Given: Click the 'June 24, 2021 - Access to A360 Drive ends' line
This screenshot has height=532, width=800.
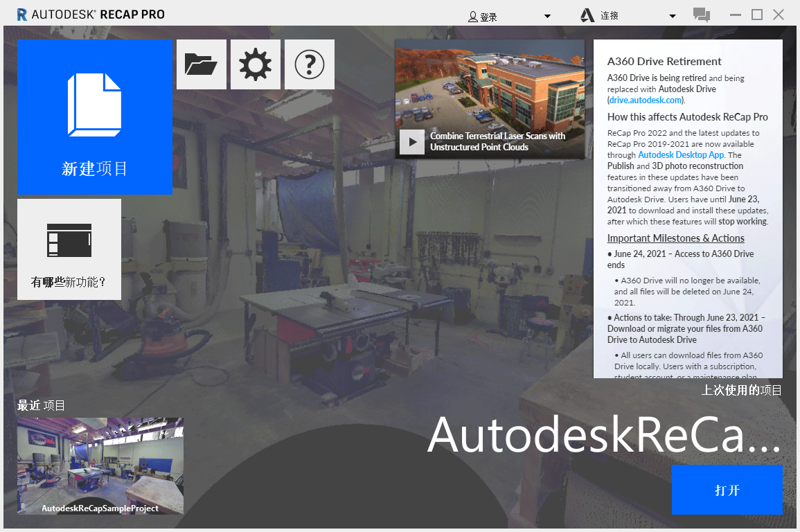Looking at the screenshot, I should [x=681, y=259].
